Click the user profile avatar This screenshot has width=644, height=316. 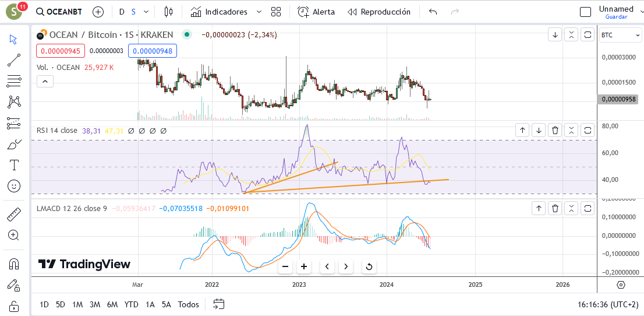point(15,12)
